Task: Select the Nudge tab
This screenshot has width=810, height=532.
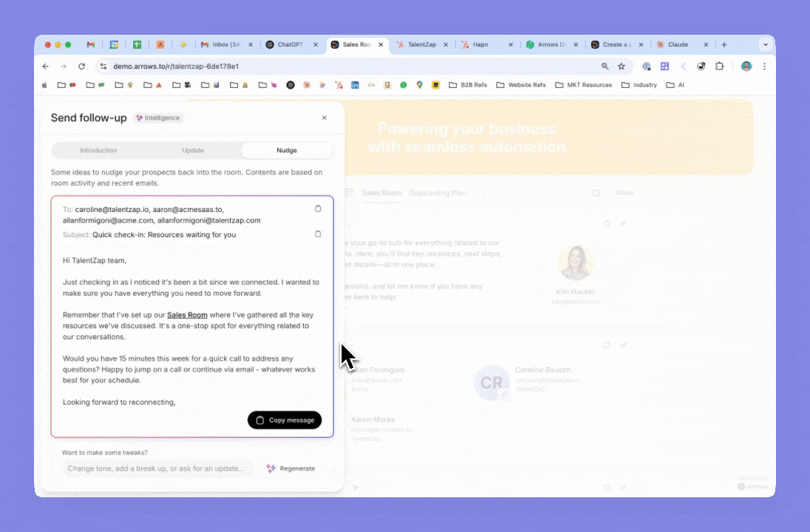Action: pyautogui.click(x=287, y=150)
